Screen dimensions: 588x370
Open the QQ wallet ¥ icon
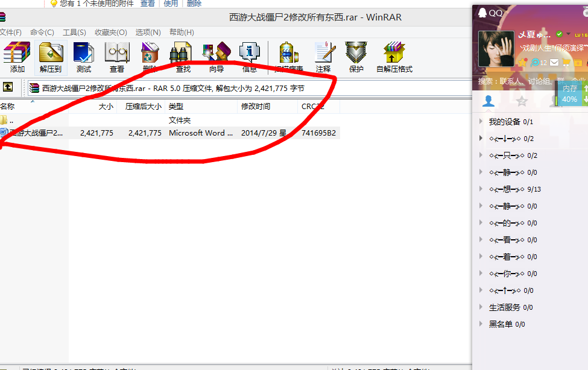(578, 62)
